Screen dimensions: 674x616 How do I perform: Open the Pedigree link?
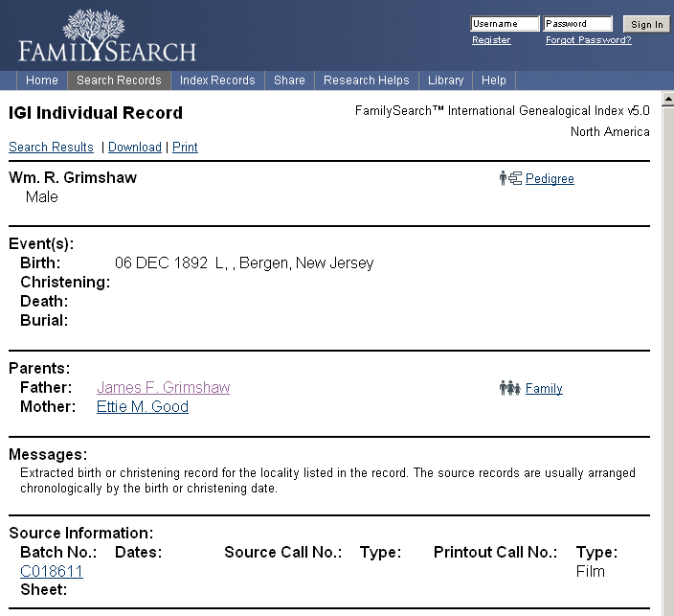point(550,179)
